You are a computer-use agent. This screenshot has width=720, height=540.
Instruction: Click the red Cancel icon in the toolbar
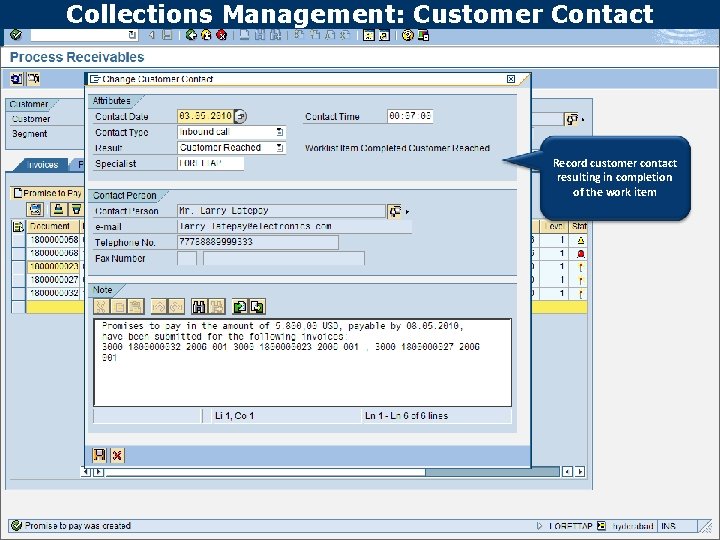pos(221,35)
